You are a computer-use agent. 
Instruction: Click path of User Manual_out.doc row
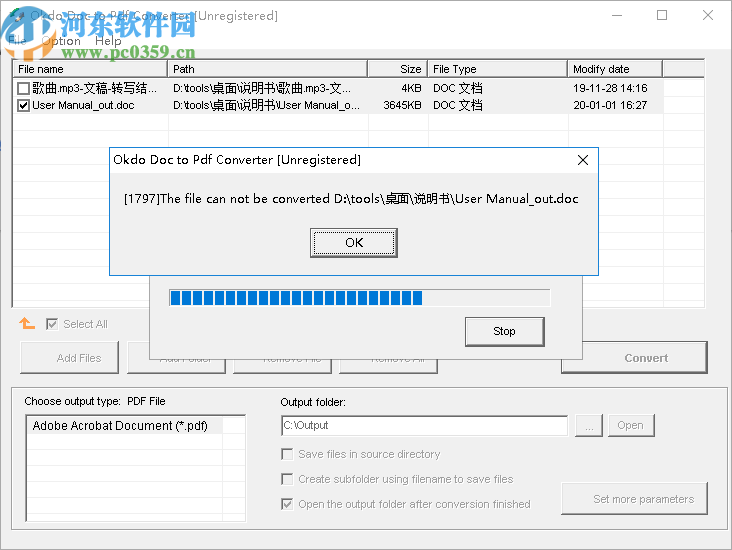coord(267,106)
